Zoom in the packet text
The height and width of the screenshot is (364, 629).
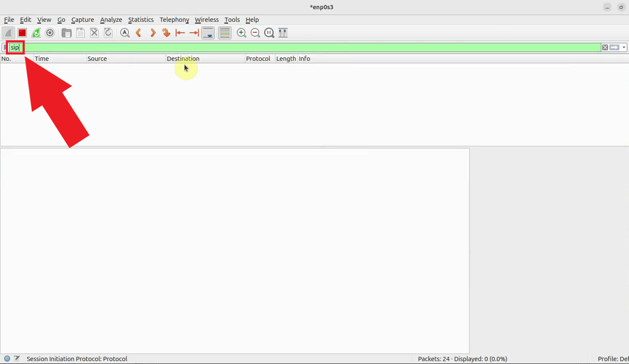click(241, 33)
